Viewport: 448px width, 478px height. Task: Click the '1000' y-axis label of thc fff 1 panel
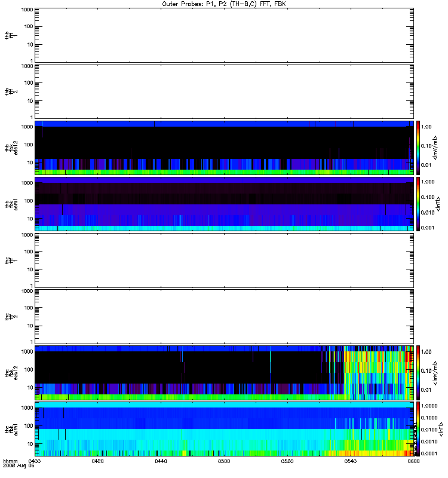pyautogui.click(x=27, y=235)
